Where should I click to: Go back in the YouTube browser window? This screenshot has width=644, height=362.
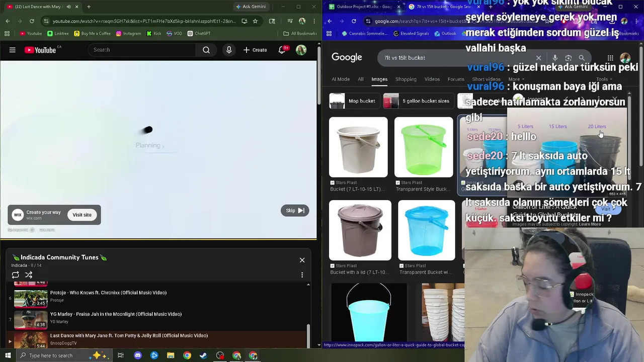8,21
